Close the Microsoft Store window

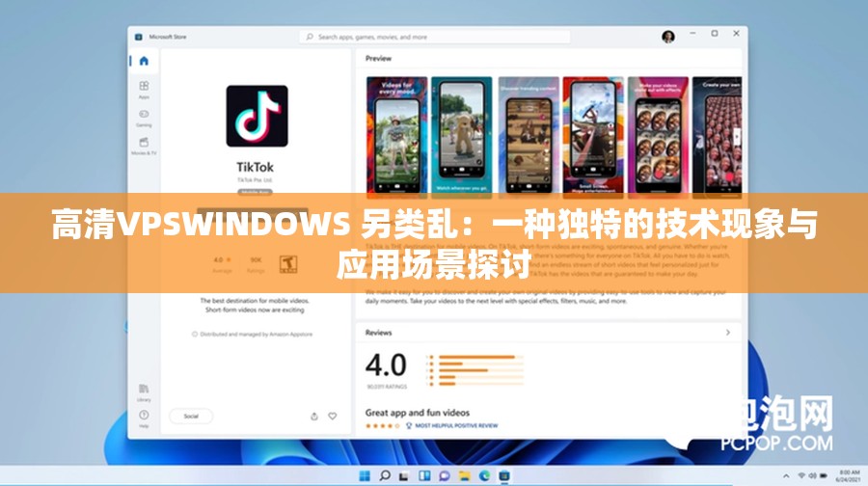click(736, 34)
